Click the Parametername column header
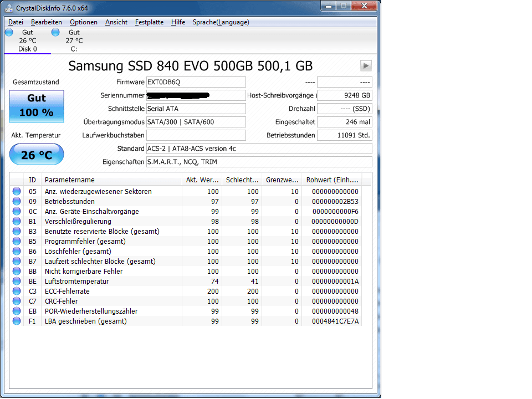 (111, 180)
